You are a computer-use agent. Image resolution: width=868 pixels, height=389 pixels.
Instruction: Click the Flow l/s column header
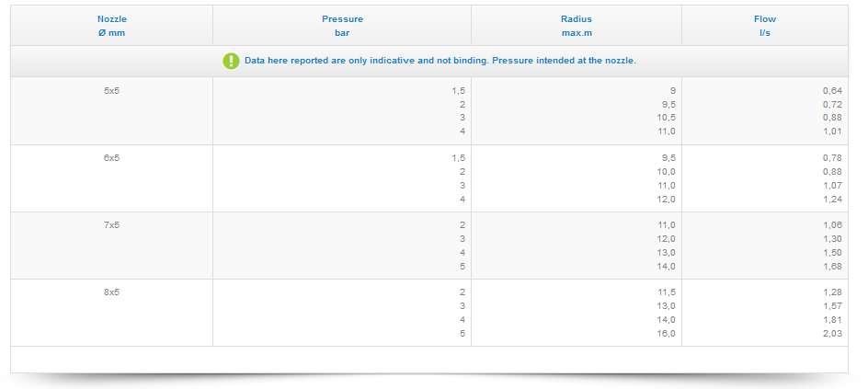pyautogui.click(x=764, y=25)
